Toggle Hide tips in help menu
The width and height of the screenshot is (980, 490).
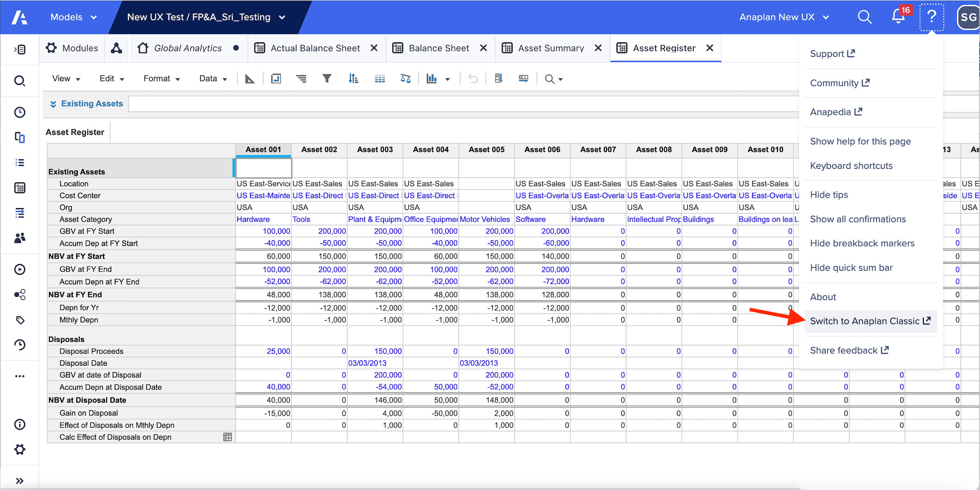tap(828, 195)
